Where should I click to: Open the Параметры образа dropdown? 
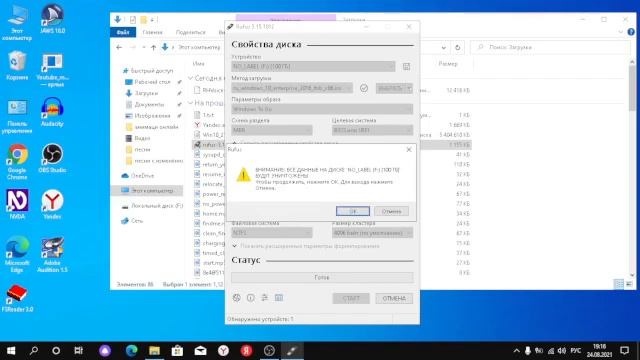click(x=322, y=109)
